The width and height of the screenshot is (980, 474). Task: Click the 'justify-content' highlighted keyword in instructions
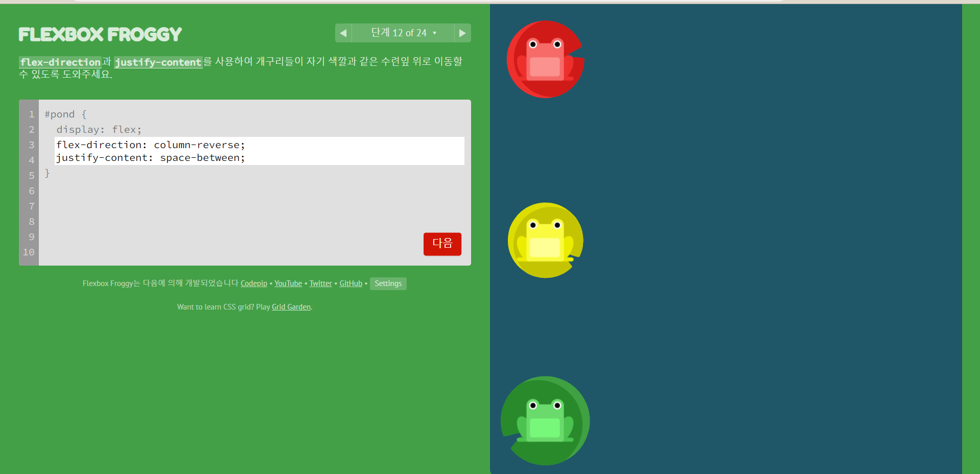coord(158,62)
